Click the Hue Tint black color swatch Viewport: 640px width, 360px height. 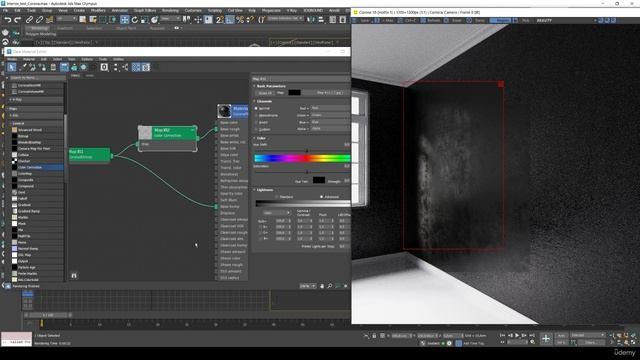(319, 180)
